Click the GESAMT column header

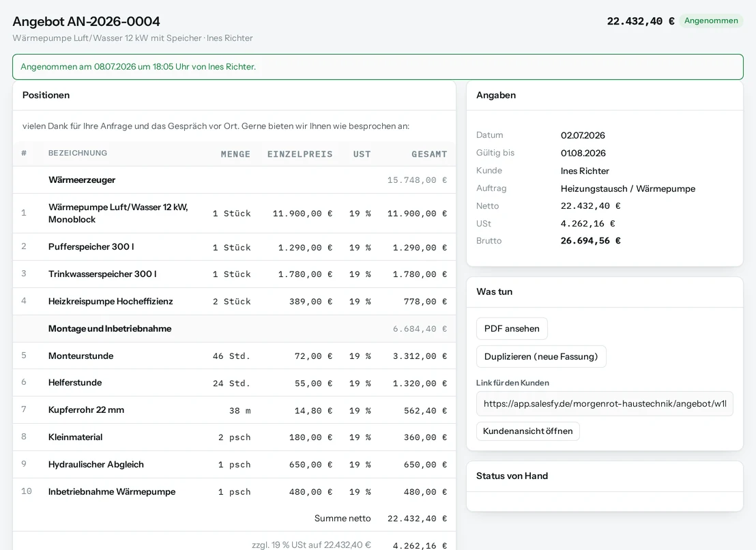[429, 154]
